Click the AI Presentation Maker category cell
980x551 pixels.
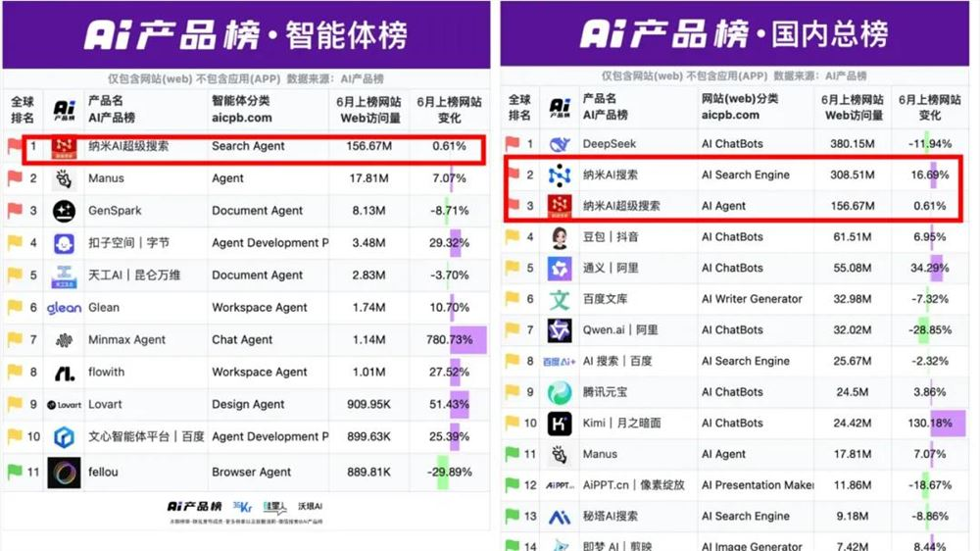(758, 485)
